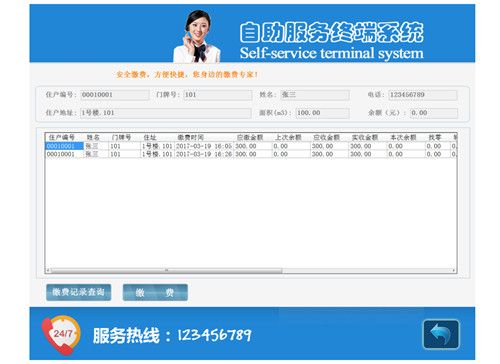Click the customer service woman image
The image size is (500, 364).
coord(197,36)
